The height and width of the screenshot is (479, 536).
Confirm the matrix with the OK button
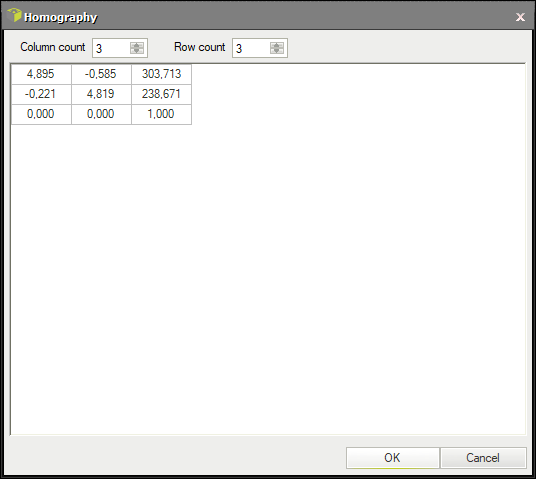click(x=392, y=458)
